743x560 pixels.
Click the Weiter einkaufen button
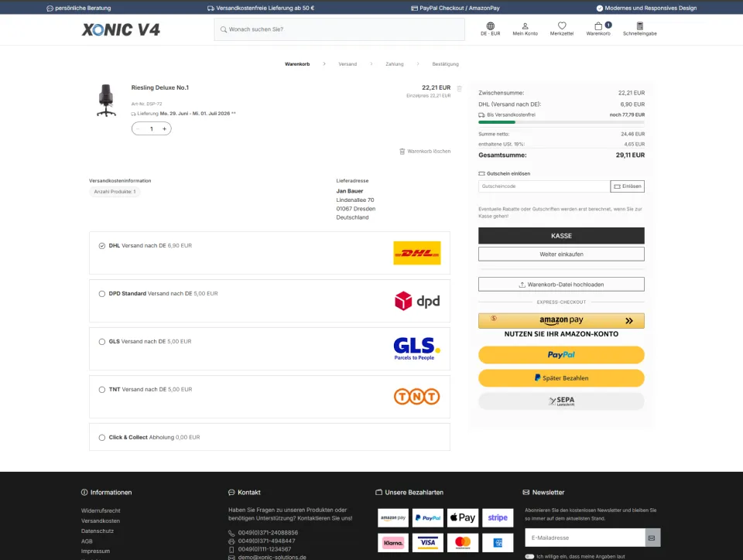pyautogui.click(x=562, y=254)
